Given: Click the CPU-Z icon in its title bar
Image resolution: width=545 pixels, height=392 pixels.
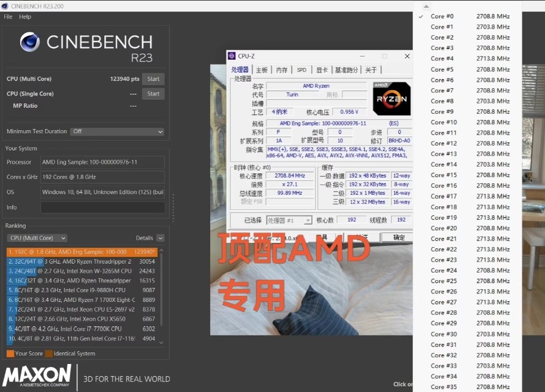Looking at the screenshot, I should 231,55.
